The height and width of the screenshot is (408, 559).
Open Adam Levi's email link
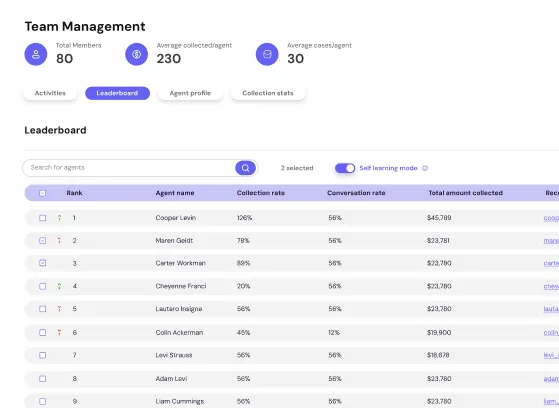click(x=551, y=378)
